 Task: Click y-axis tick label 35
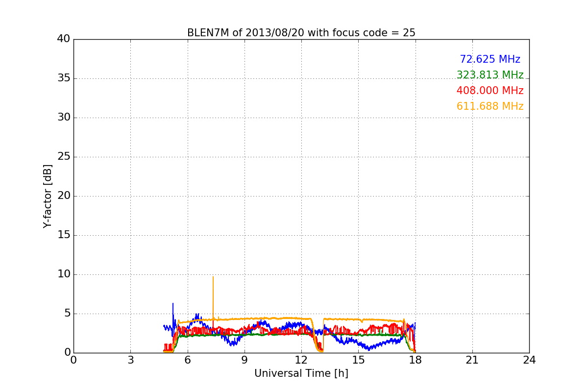point(64,78)
